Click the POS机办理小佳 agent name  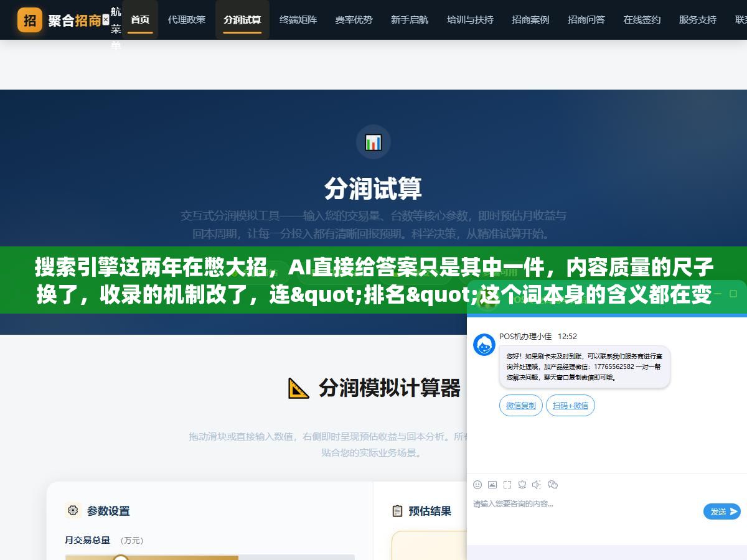point(525,336)
